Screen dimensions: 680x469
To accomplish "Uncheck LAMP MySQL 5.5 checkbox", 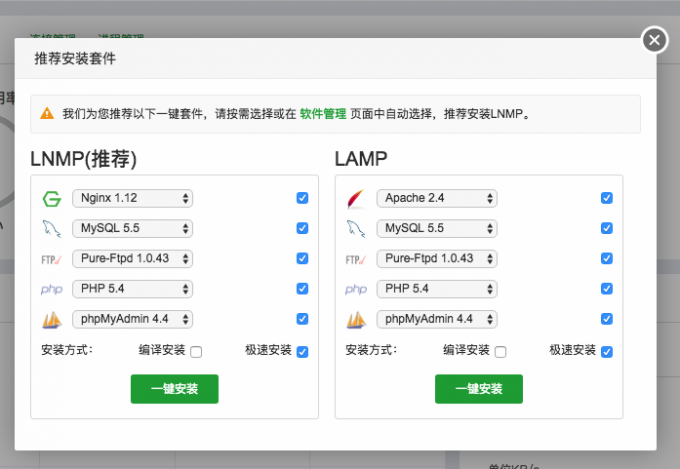I will point(607,228).
